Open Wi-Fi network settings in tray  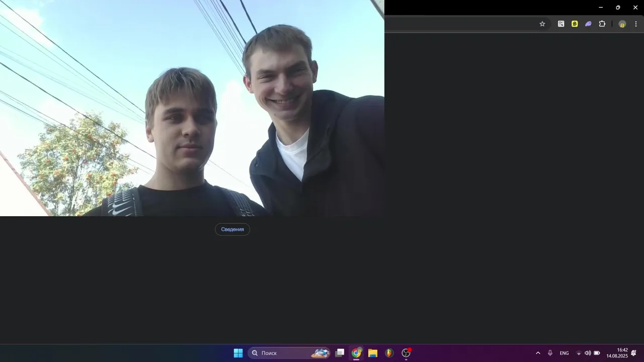[579, 353]
